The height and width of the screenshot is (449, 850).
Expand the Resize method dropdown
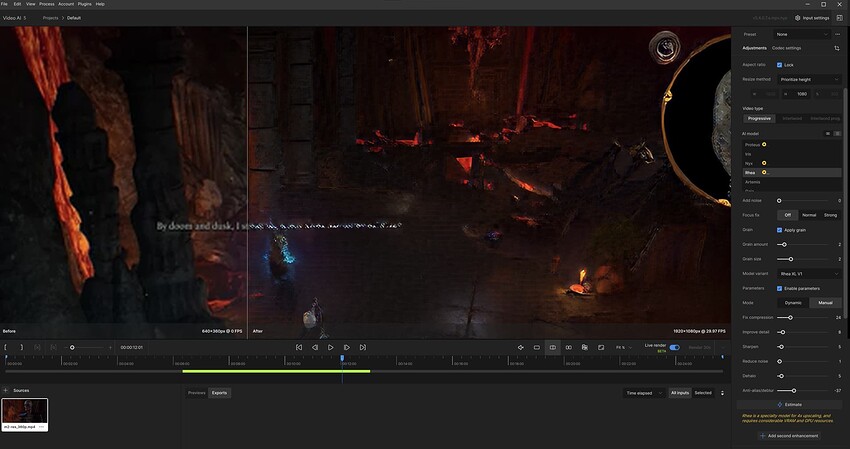(809, 79)
